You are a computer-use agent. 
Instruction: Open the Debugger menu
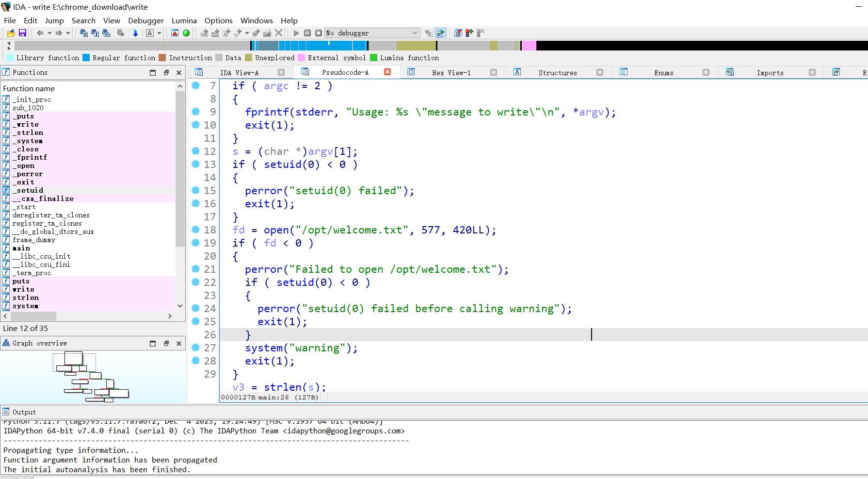145,20
